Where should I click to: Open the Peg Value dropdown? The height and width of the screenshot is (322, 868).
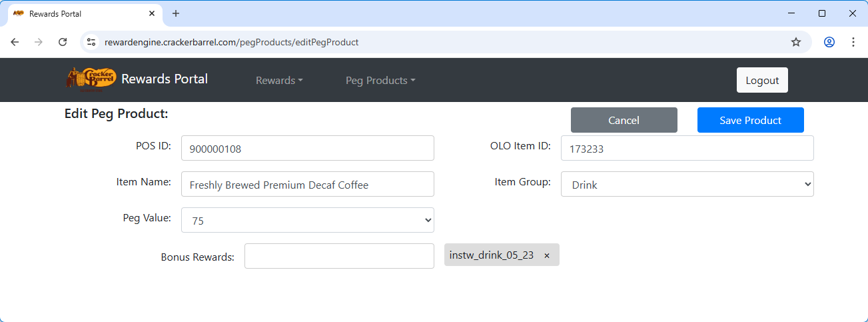(307, 220)
